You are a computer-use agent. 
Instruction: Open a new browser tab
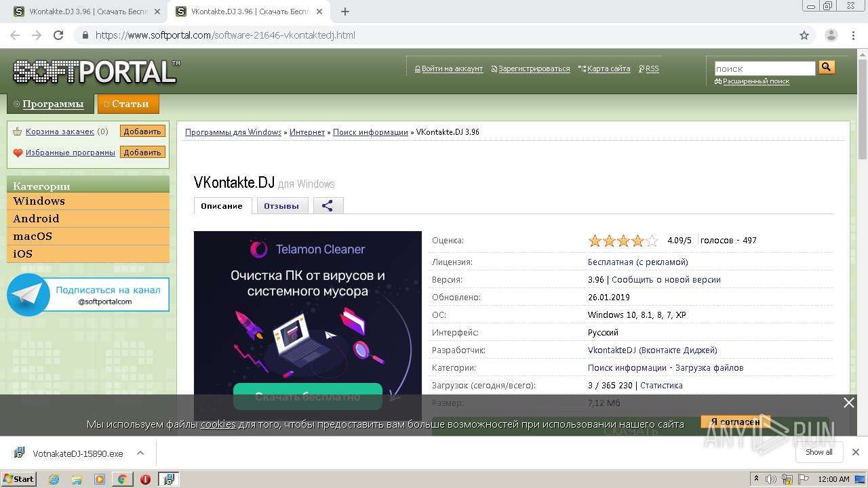345,12
